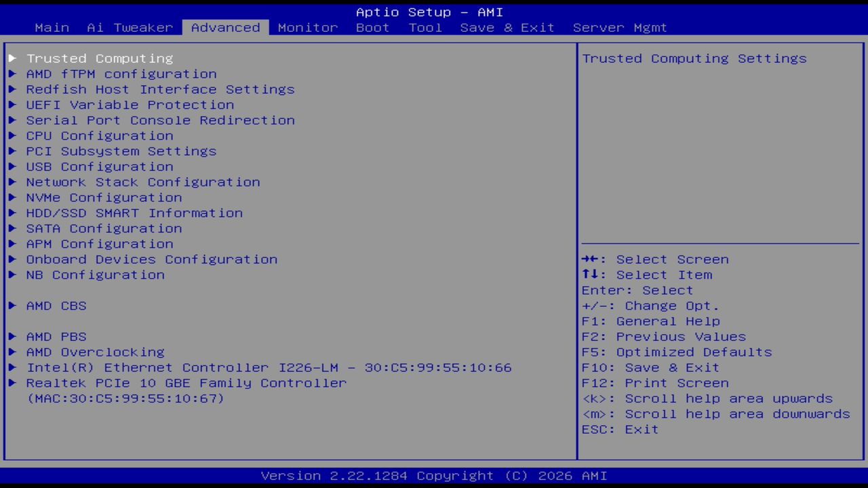This screenshot has width=868, height=488.
Task: Open Onboard Devices Configuration
Action: point(152,260)
